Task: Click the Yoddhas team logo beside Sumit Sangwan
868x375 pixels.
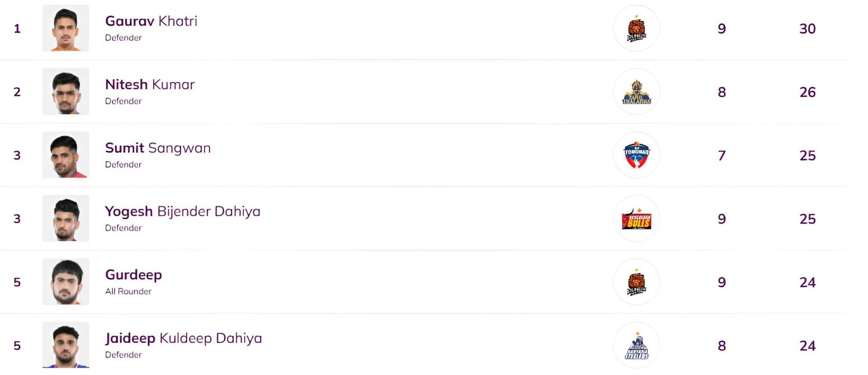Action: point(636,155)
